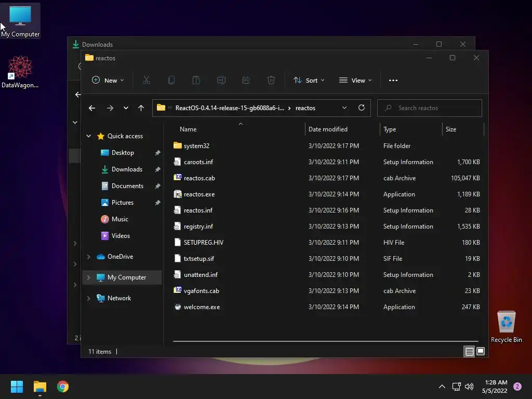Open the network tray icon
532x399 pixels.
point(456,387)
